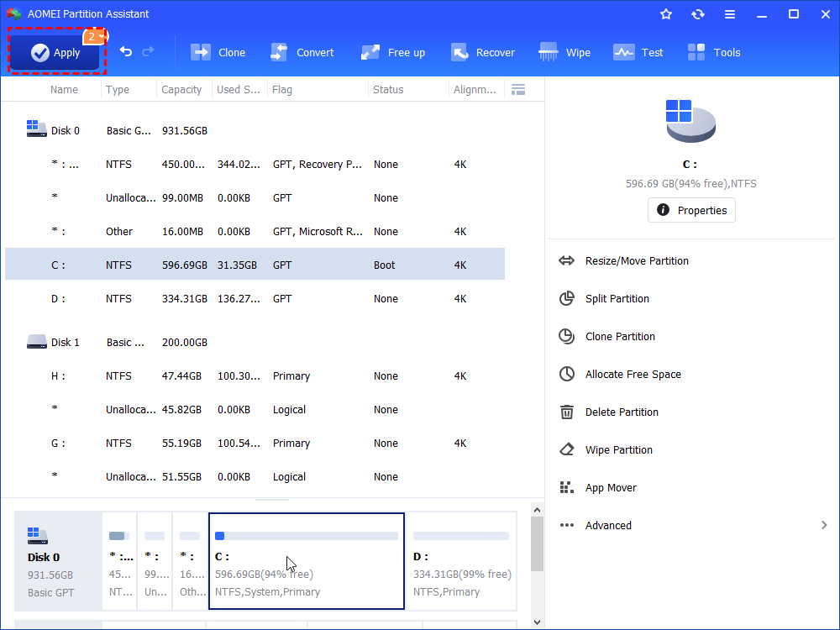Screen dimensions: 840x630
Task: Choose Delete Partition
Action: [x=622, y=412]
